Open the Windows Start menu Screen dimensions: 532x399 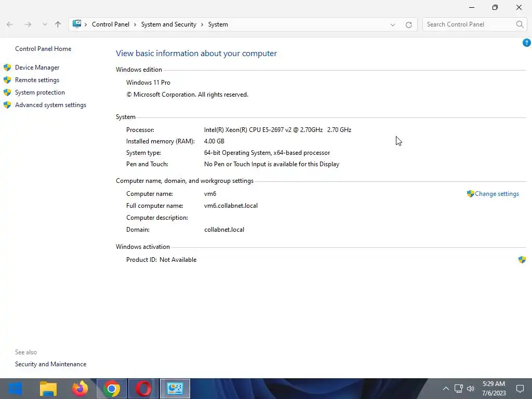[15, 389]
